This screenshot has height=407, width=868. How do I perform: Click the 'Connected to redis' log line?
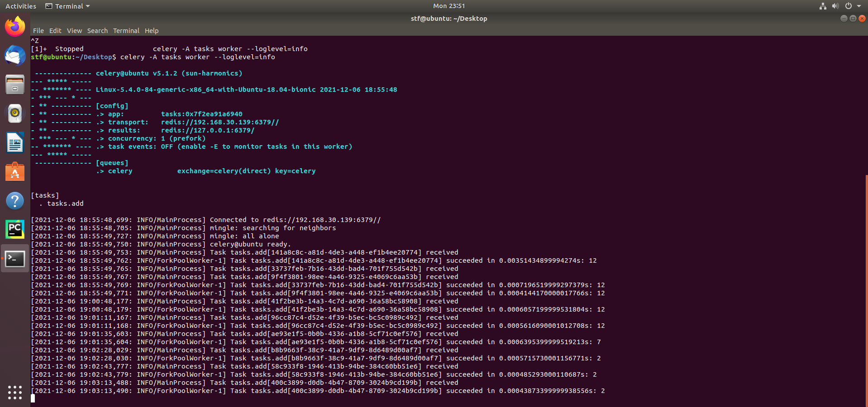(206, 220)
